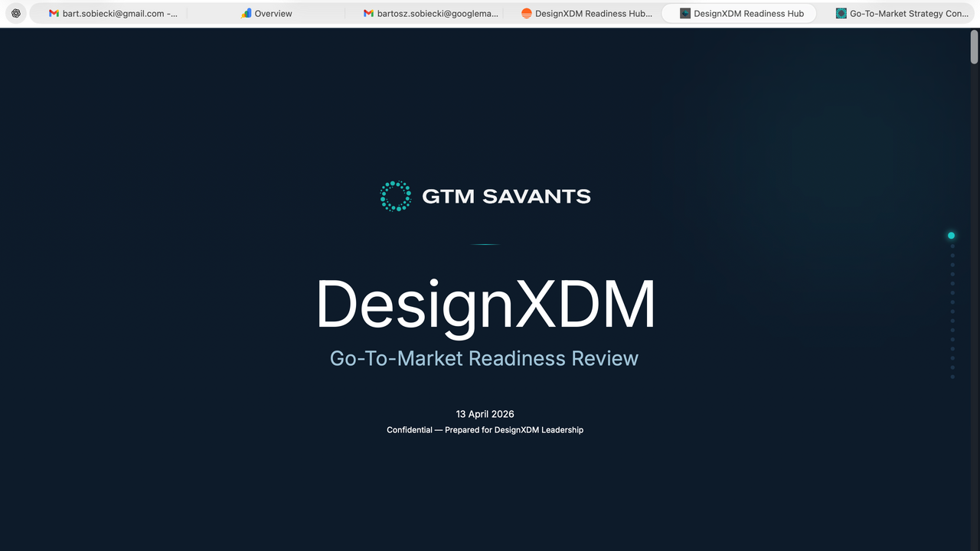Screen dimensions: 980x551
Task: Click Confidential — Prepared for DesignXDM Leadership text
Action: (485, 430)
